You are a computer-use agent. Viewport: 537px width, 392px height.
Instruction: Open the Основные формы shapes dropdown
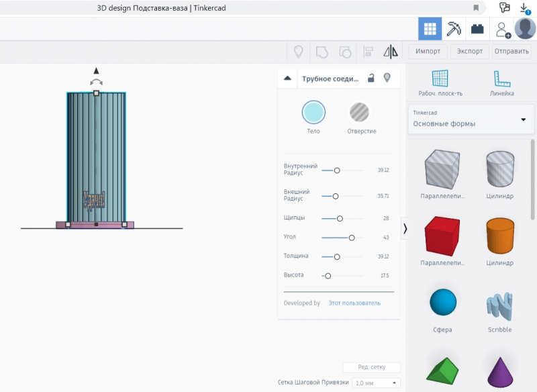(x=471, y=119)
